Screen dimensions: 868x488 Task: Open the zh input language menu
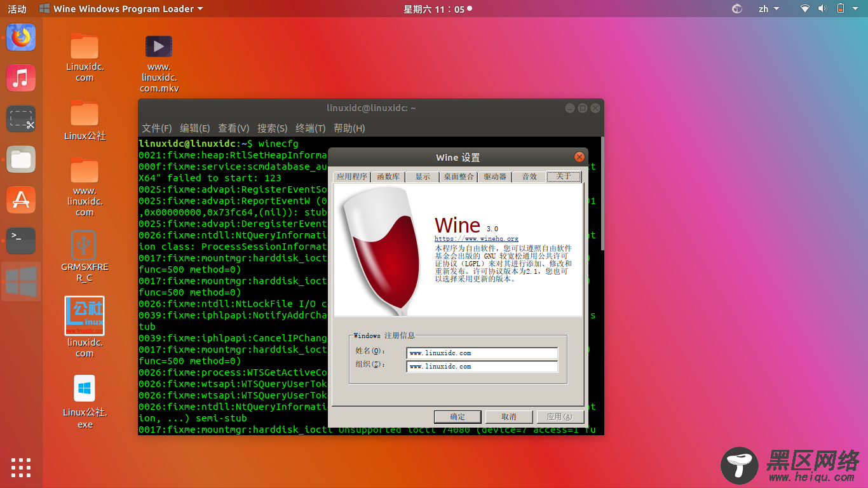tap(768, 9)
